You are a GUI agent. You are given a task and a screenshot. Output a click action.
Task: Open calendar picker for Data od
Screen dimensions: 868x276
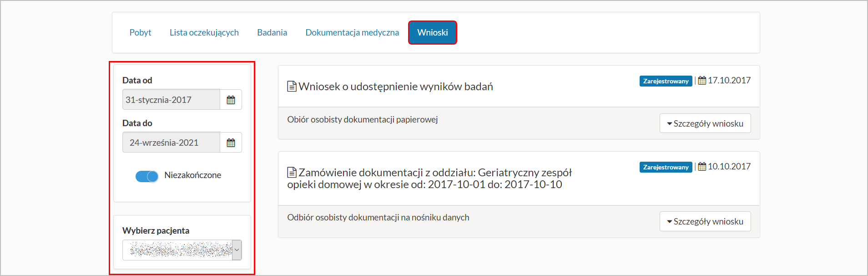pos(231,100)
